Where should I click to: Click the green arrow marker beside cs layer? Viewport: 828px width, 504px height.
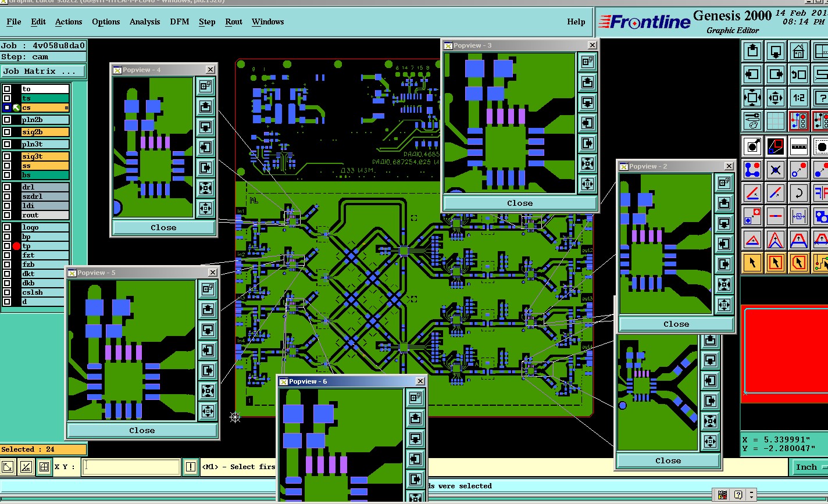pyautogui.click(x=16, y=108)
